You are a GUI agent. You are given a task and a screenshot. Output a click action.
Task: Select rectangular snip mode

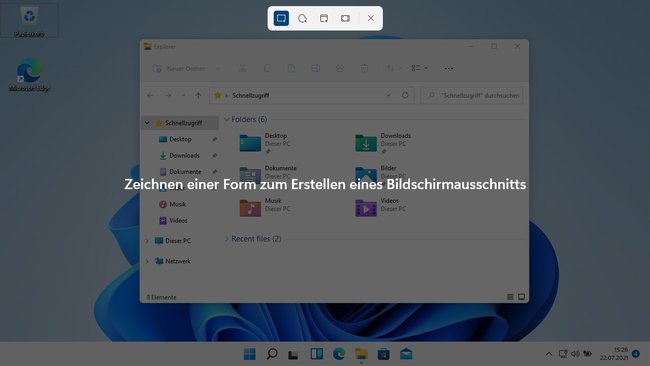click(281, 18)
